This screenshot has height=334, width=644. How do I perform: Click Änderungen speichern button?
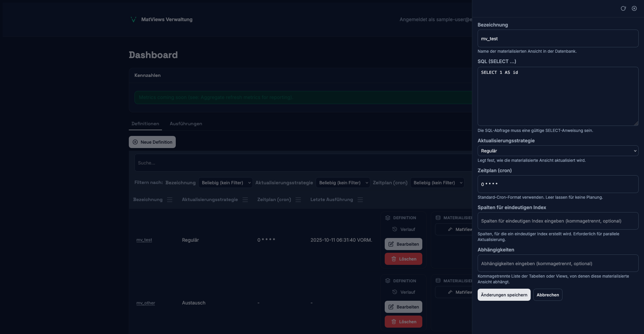(504, 295)
